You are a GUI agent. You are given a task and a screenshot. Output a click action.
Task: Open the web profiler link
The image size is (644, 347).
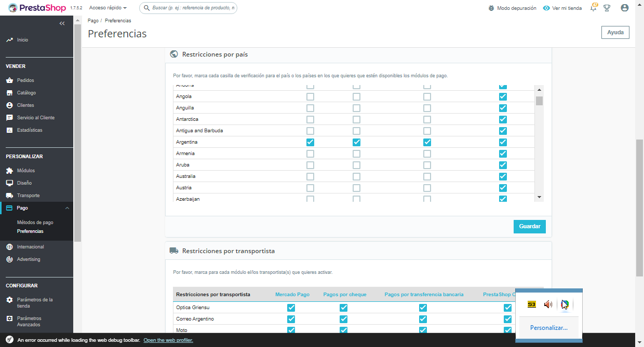168,340
